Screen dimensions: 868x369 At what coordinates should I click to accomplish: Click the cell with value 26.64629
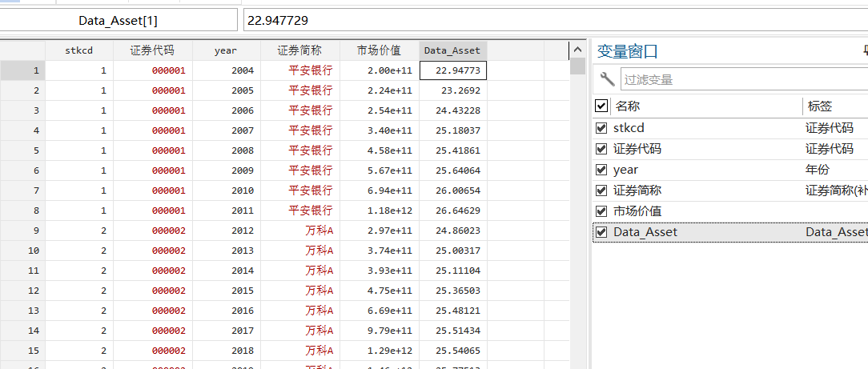[x=453, y=211]
